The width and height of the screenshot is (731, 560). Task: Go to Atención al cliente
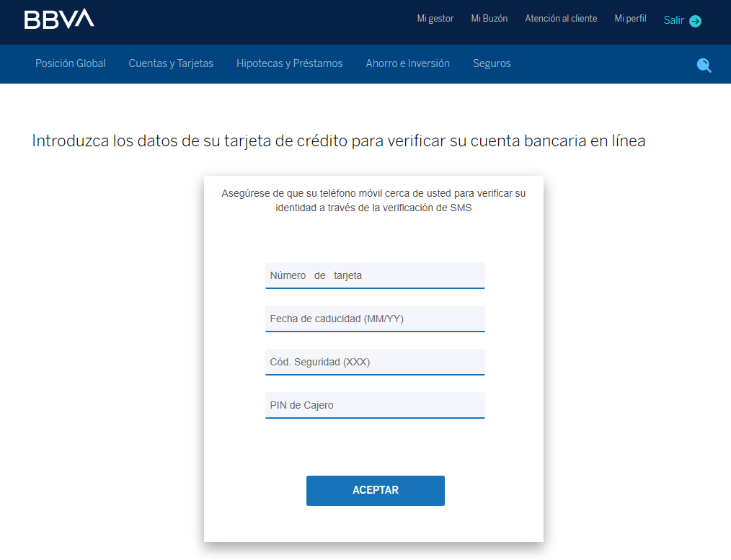pos(561,19)
